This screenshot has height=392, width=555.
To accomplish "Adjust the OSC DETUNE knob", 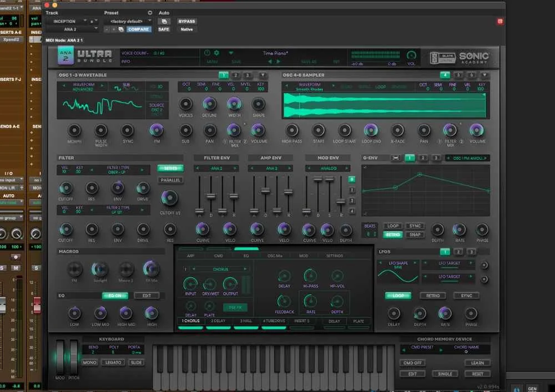I will pos(209,104).
